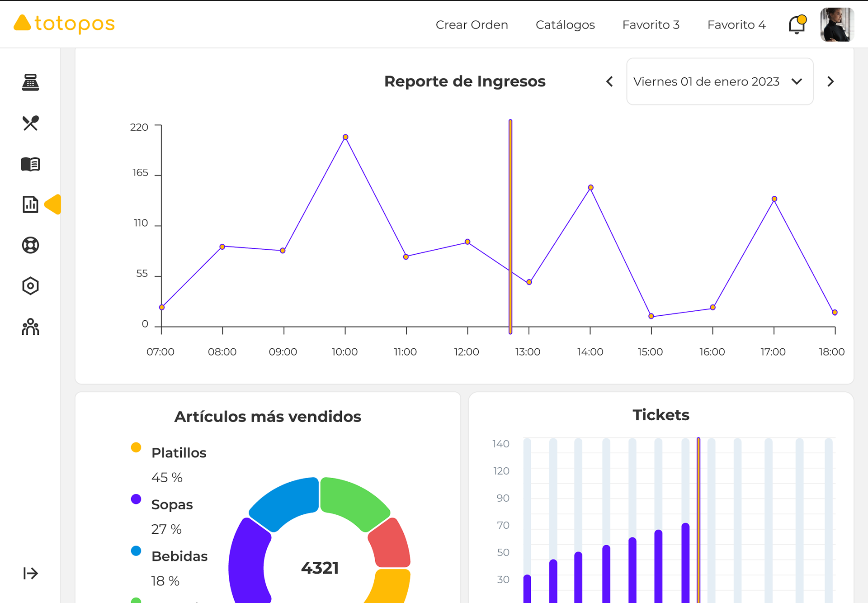Click the blue Bebidas legend dot
Viewport: 868px width, 603px height.
(x=136, y=551)
